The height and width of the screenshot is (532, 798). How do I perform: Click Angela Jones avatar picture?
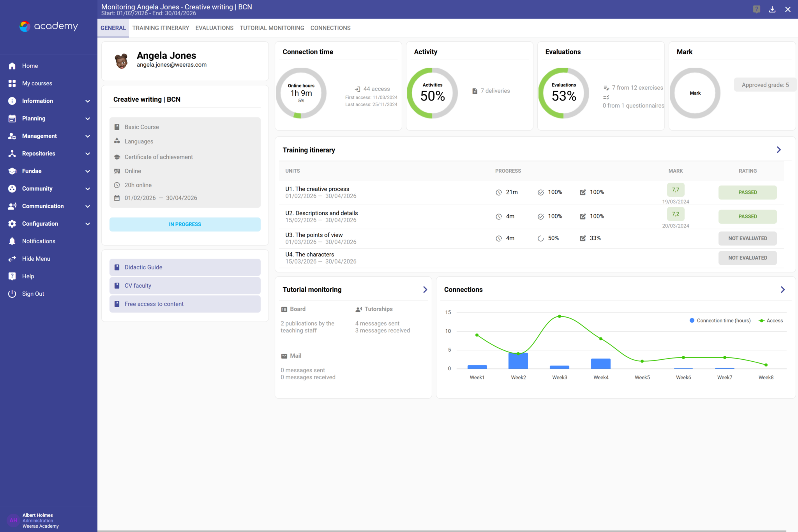pyautogui.click(x=121, y=61)
